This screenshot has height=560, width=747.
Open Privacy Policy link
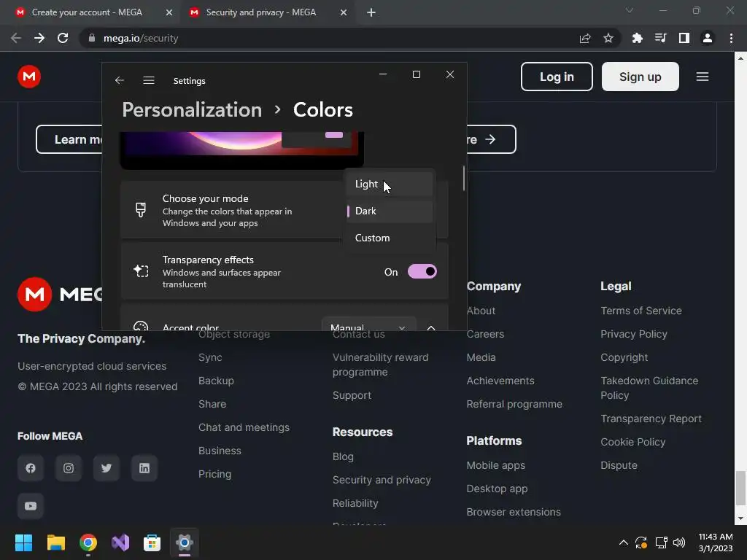[x=634, y=334]
